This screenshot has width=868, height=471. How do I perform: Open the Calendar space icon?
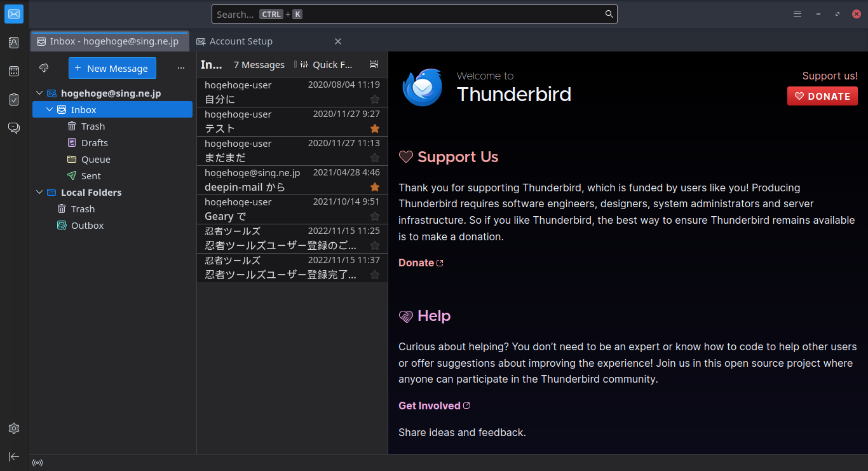pyautogui.click(x=14, y=71)
